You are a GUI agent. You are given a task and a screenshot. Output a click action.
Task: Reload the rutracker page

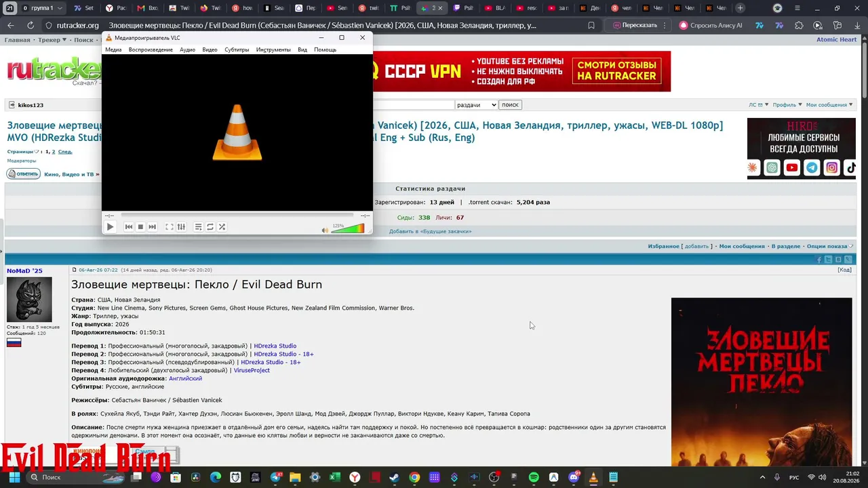(x=31, y=25)
